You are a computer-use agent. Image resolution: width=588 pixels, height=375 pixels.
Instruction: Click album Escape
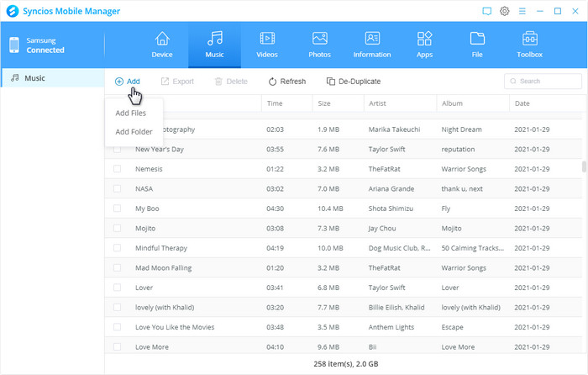452,327
